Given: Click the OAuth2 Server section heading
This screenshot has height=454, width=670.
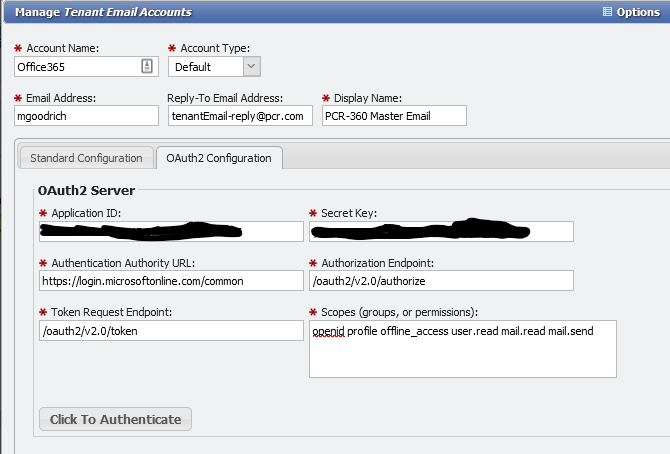Looking at the screenshot, I should pyautogui.click(x=86, y=190).
